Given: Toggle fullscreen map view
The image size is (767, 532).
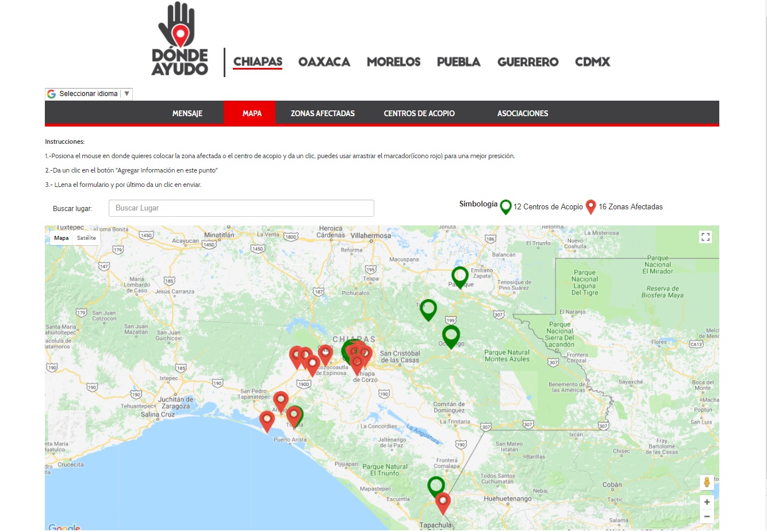Looking at the screenshot, I should [x=705, y=237].
